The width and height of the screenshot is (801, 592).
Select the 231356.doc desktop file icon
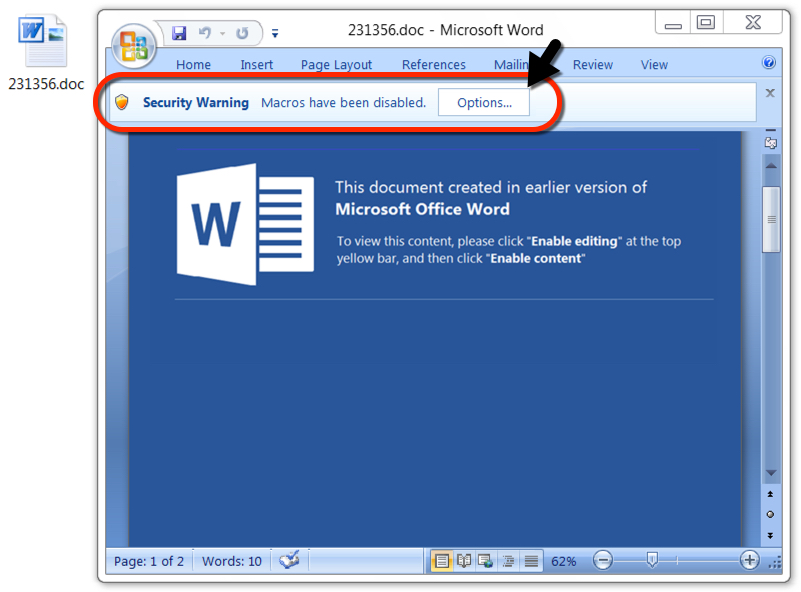tap(45, 53)
